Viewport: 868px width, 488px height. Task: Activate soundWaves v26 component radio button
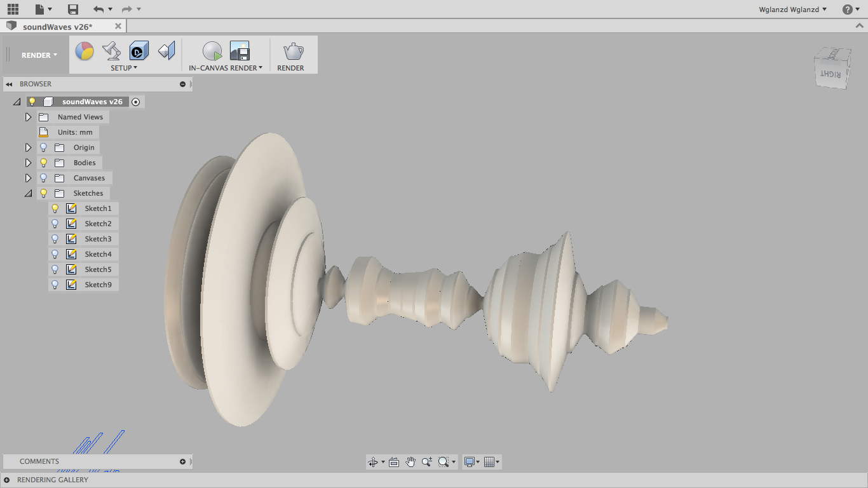coord(135,102)
